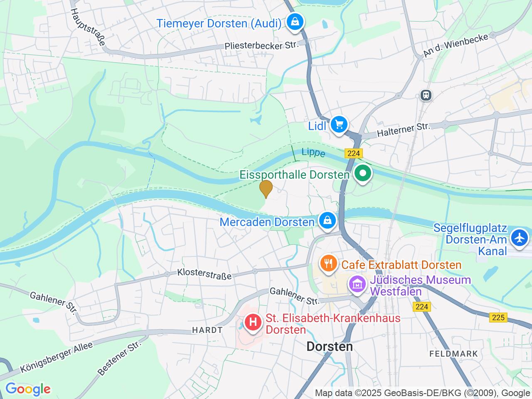Select the Hardt neighborhood label
The width and height of the screenshot is (532, 399).
coord(207,330)
